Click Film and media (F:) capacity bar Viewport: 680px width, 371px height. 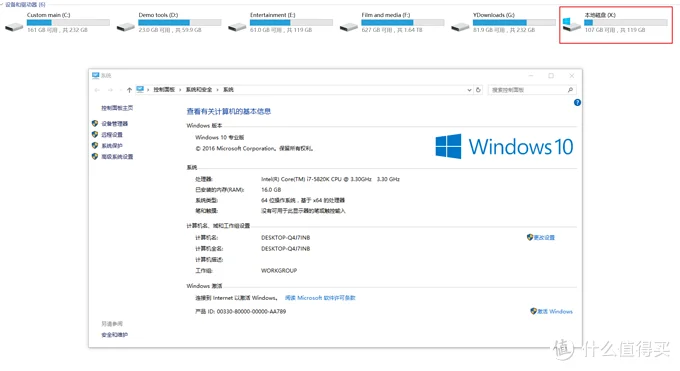point(402,22)
